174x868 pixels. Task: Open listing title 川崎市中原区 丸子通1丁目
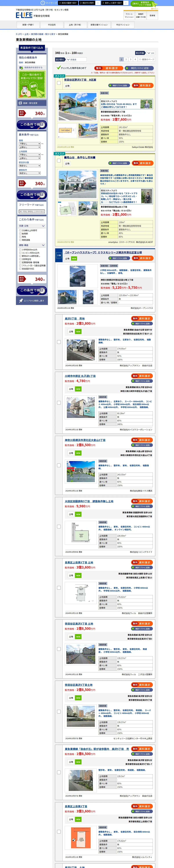(80, 376)
